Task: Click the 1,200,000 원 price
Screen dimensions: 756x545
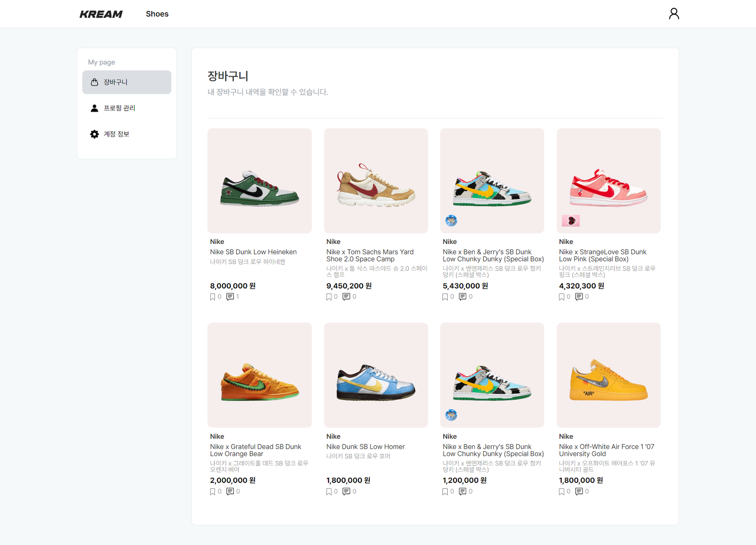Action: (465, 481)
